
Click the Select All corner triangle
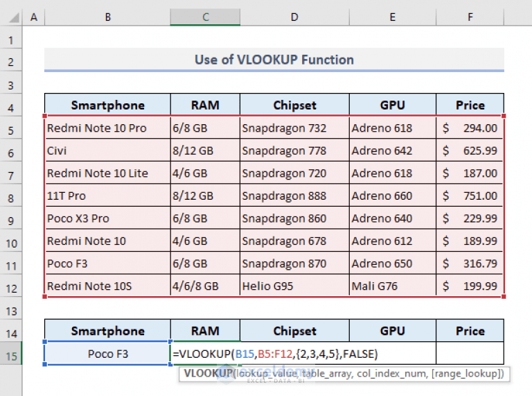tap(14, 17)
